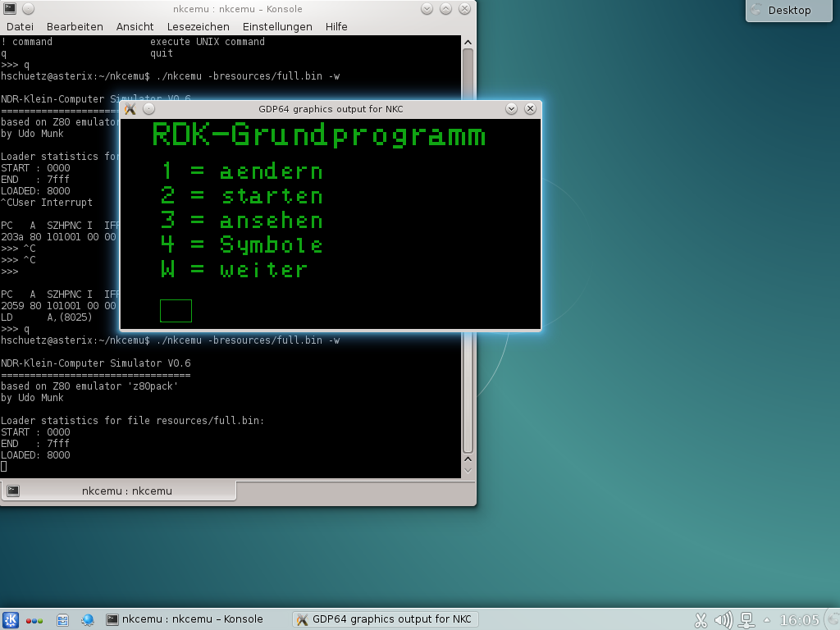Open the Lesezeichen menu
This screenshot has height=630, width=840.
click(199, 27)
